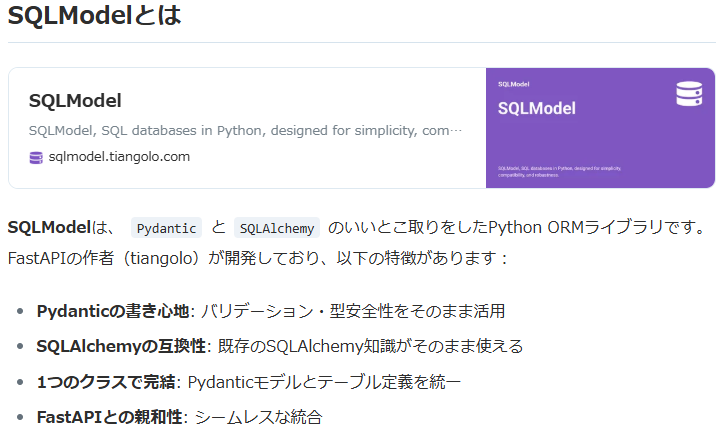This screenshot has width=719, height=429.
Task: Click the 'Pydanticの書き心地' bullet text
Action: click(113, 311)
